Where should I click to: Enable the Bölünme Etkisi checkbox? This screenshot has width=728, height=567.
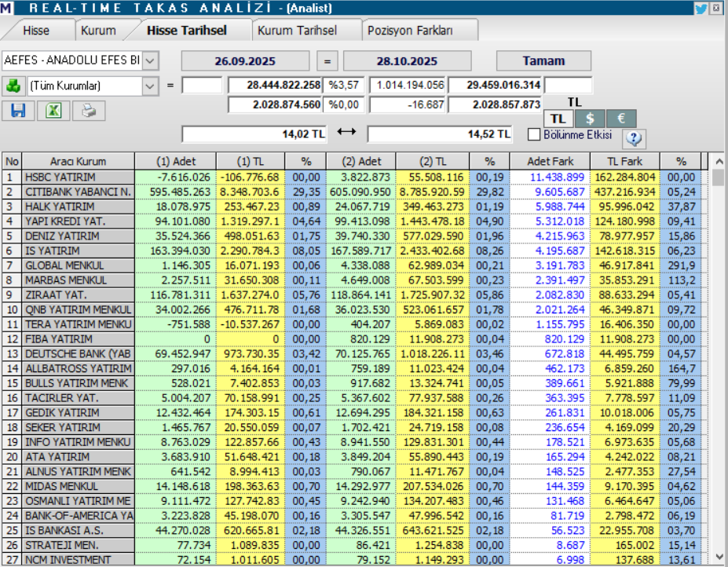tap(535, 134)
